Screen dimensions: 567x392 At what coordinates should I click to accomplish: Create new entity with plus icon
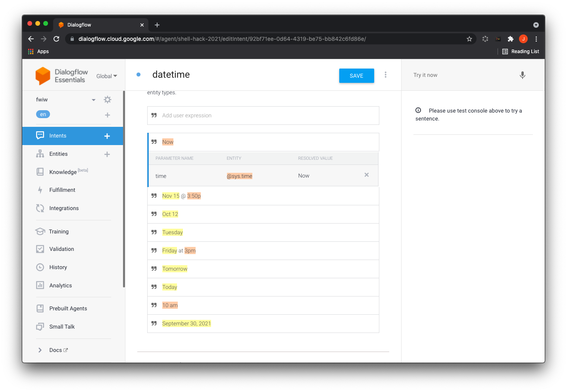(107, 154)
